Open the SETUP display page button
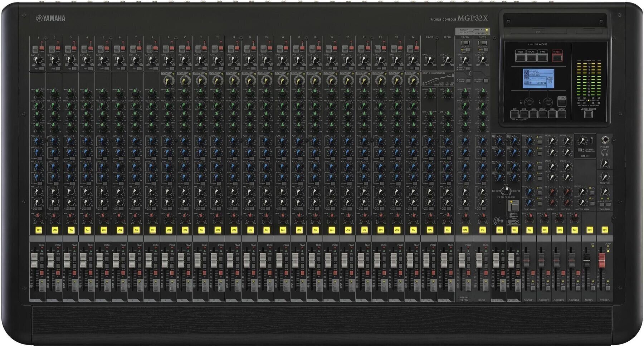Screen dimensions: 644x346 pyautogui.click(x=562, y=114)
